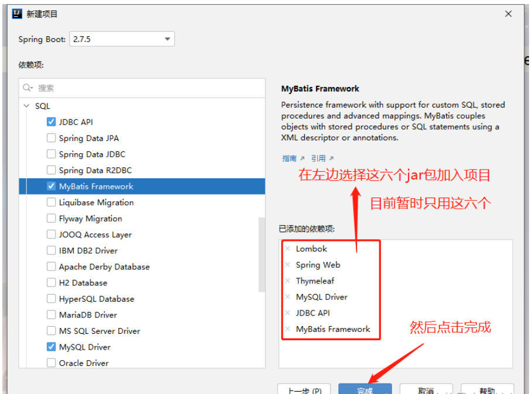
Task: Check the Flyway Migration checkbox
Action: pos(51,218)
